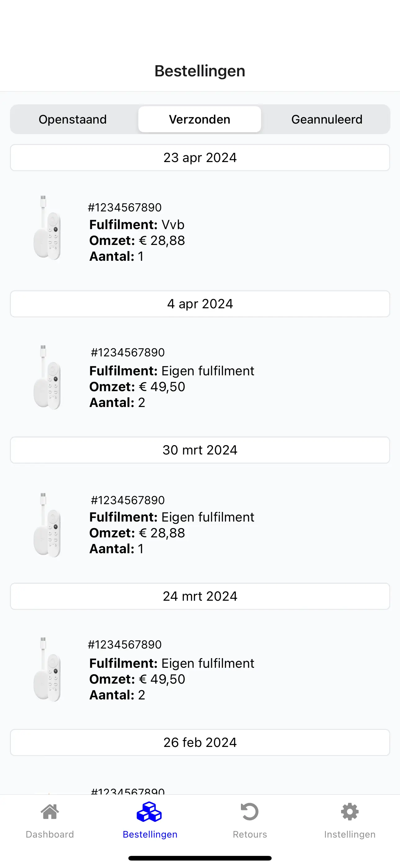Open the Retours refresh icon
This screenshot has width=400, height=868.
(250, 812)
